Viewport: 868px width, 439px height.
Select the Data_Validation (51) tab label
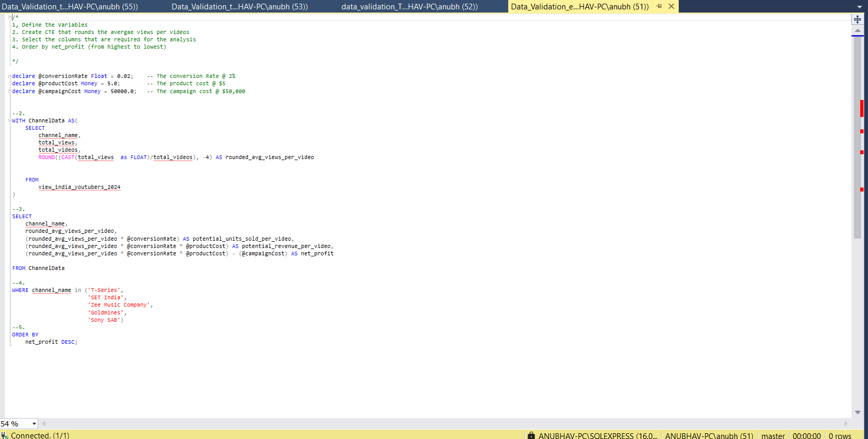580,7
